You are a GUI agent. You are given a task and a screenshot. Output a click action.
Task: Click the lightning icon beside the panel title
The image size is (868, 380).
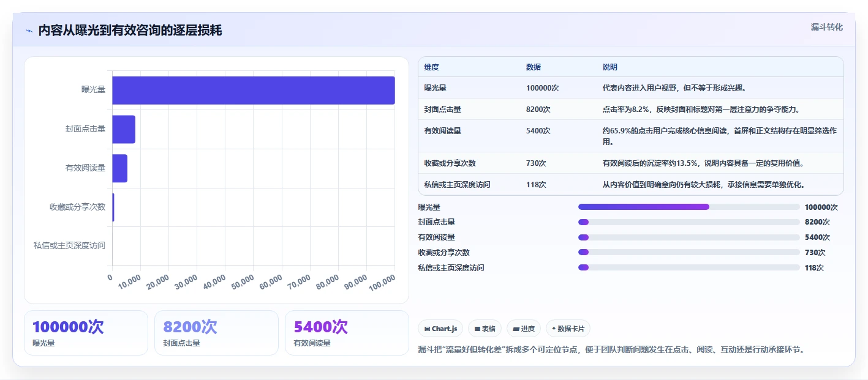pyautogui.click(x=29, y=31)
